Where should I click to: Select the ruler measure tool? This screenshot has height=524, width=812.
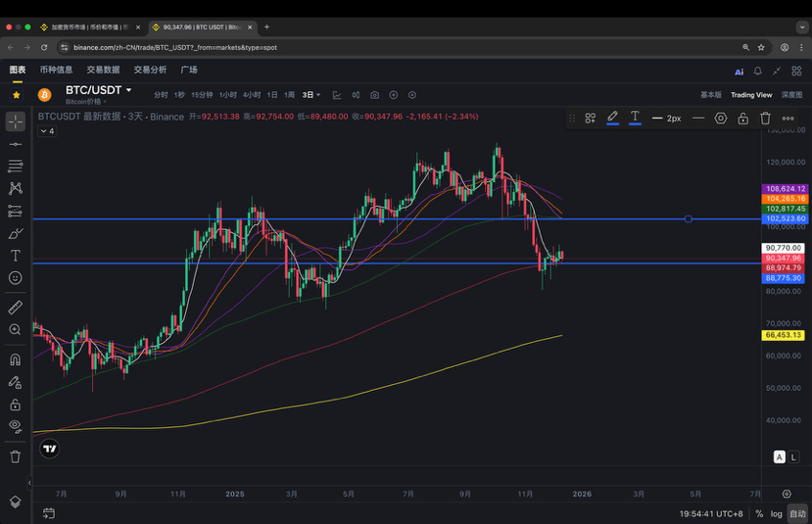pos(16,308)
